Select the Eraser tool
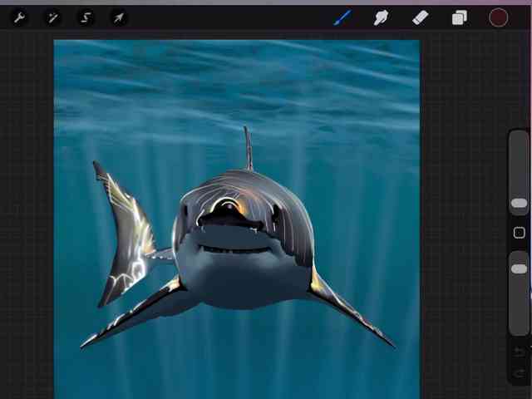Image resolution: width=532 pixels, height=399 pixels. click(420, 17)
